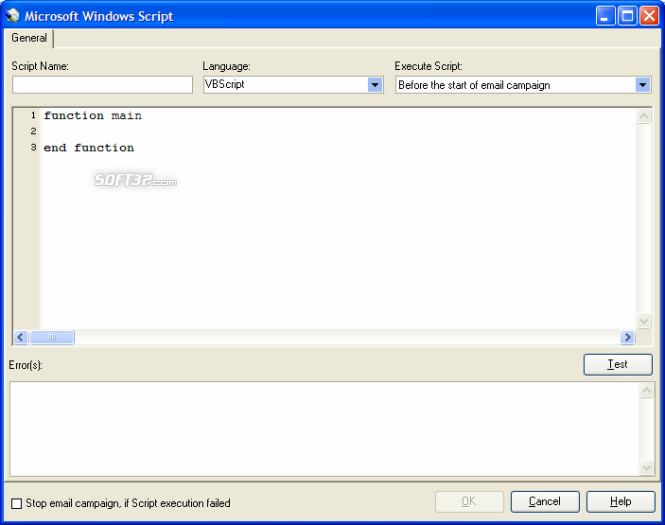Open Help for the script dialog

[x=621, y=502]
